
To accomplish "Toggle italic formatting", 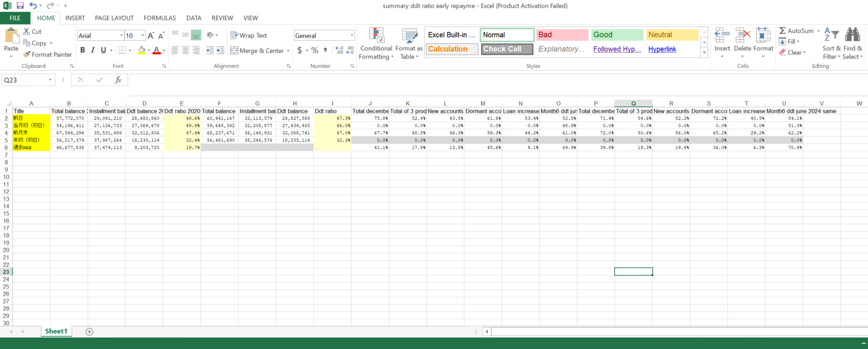I will (x=93, y=50).
